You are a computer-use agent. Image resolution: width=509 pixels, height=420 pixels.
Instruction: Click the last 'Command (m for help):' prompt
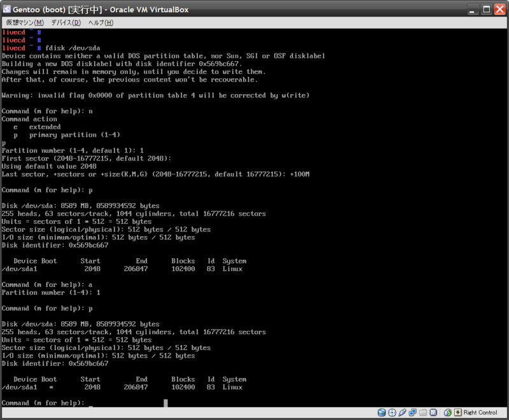[x=43, y=403]
